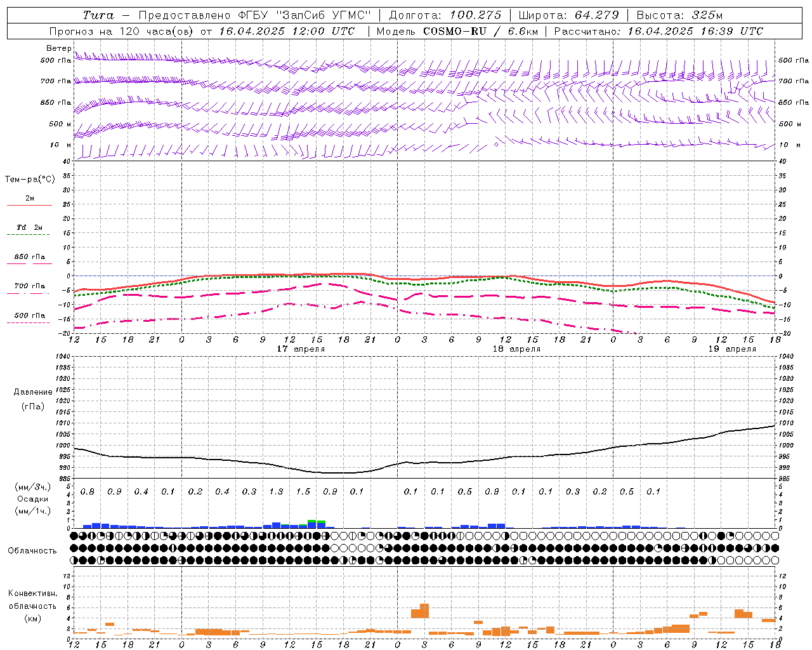Image resolution: width=812 pixels, height=650 pixels.
Task: Click the 17 апреля date label
Action: point(301,349)
